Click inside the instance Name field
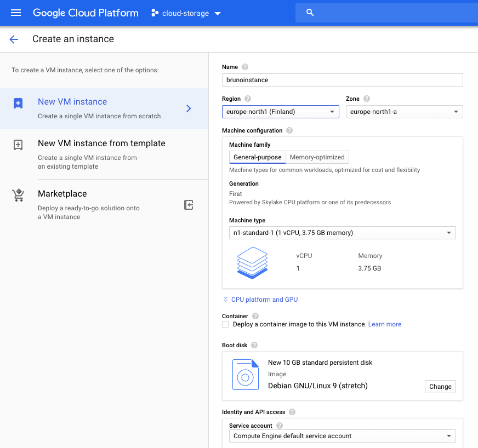The height and width of the screenshot is (448, 478). click(342, 79)
